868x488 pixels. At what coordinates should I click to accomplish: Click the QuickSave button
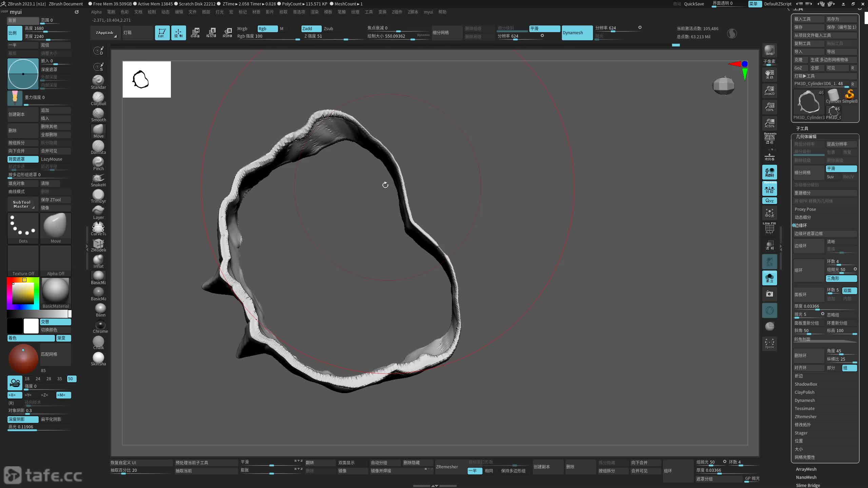pos(694,4)
